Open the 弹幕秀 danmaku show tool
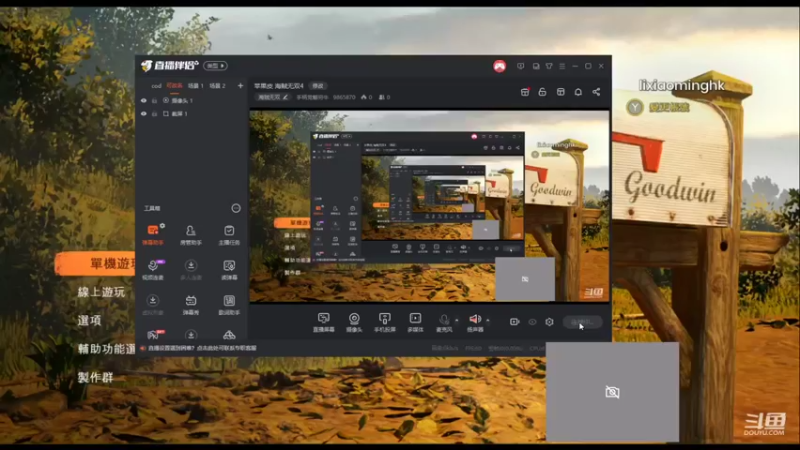The height and width of the screenshot is (450, 800). (x=191, y=305)
